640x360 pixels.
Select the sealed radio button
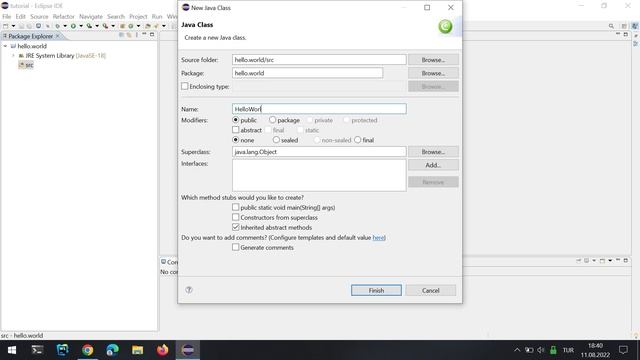[x=276, y=140]
